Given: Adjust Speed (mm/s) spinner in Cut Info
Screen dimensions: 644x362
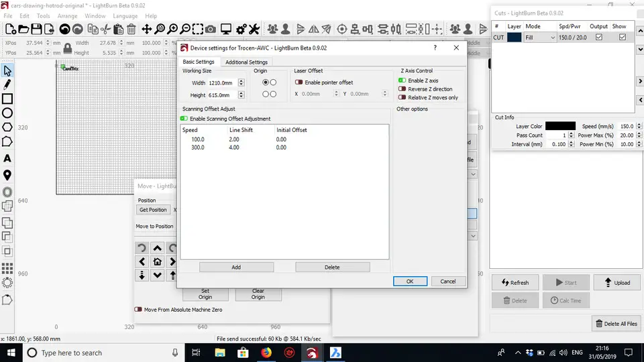Looking at the screenshot, I should click(639, 126).
